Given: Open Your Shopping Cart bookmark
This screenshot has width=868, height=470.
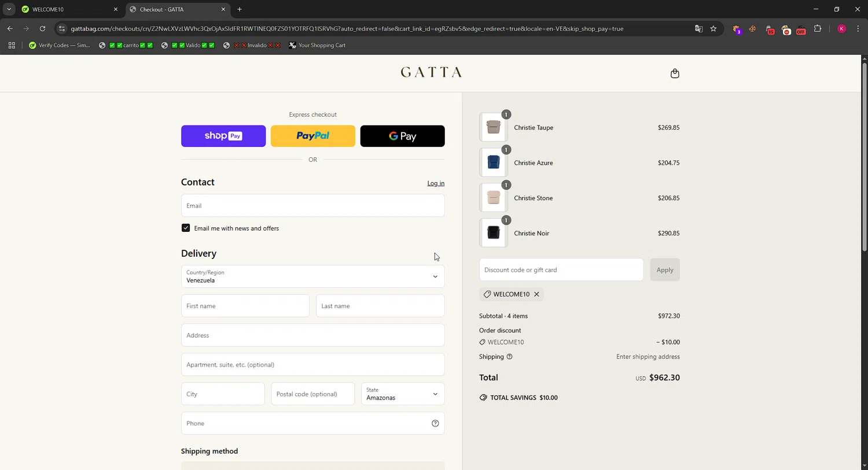Looking at the screenshot, I should 317,45.
